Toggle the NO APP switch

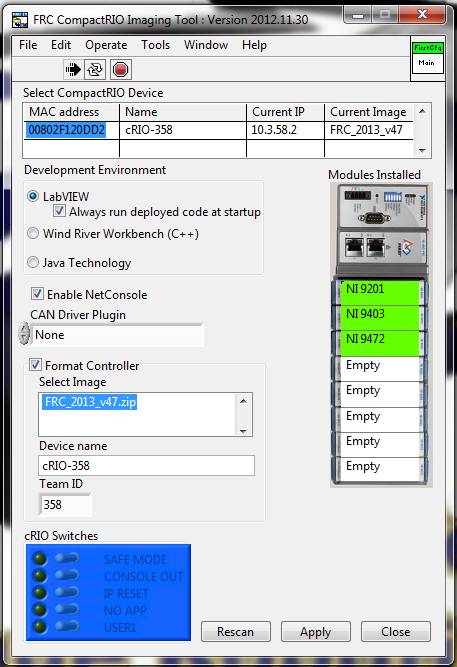click(67, 609)
